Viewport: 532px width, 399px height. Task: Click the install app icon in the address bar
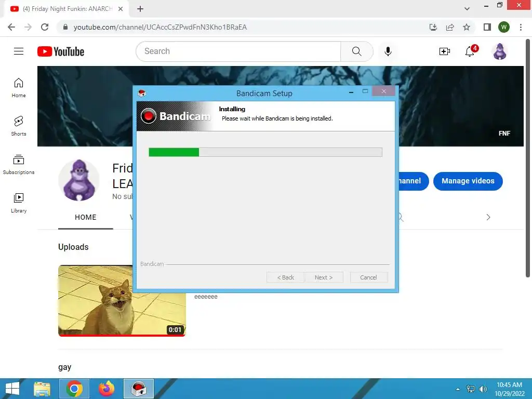click(x=433, y=27)
